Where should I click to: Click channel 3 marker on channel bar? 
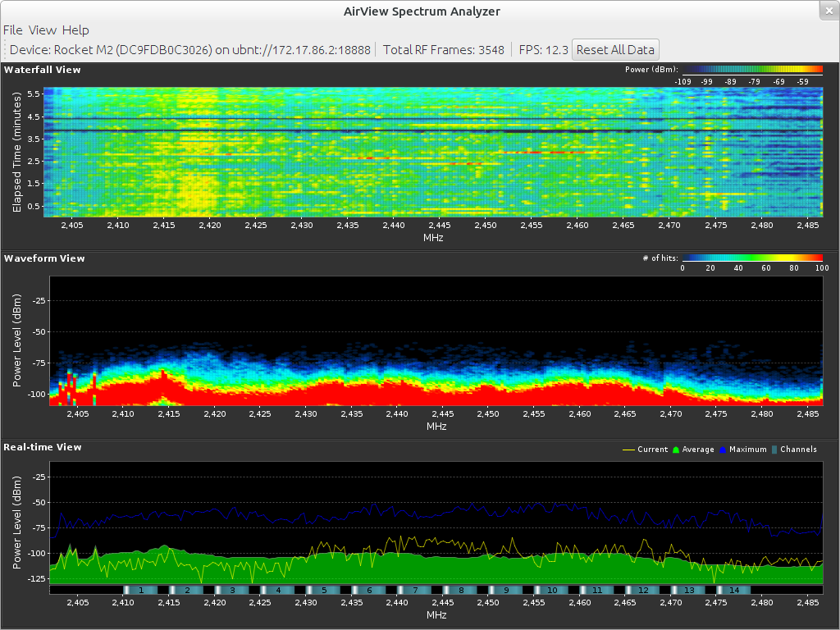pos(232,590)
